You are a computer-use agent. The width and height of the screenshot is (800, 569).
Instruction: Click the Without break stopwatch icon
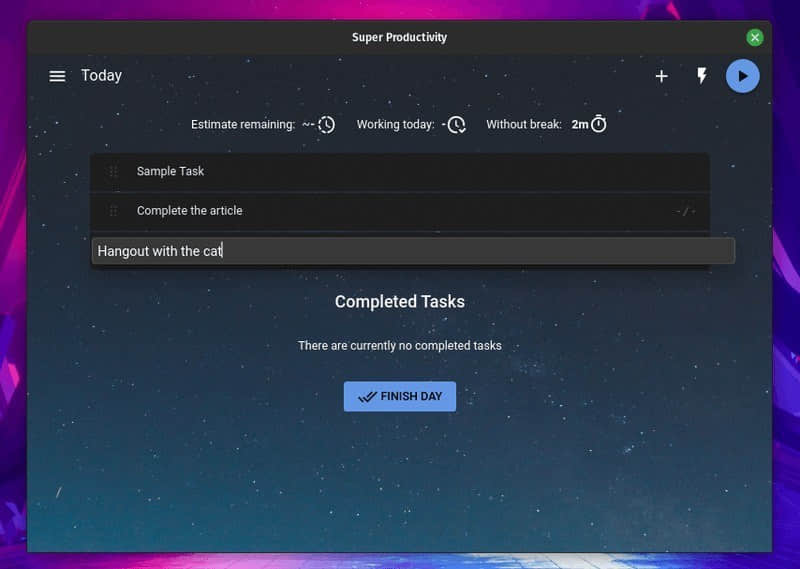[x=598, y=124]
